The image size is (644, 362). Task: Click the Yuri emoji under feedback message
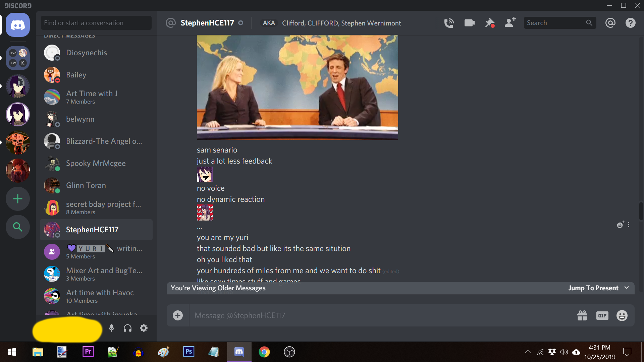click(x=205, y=174)
